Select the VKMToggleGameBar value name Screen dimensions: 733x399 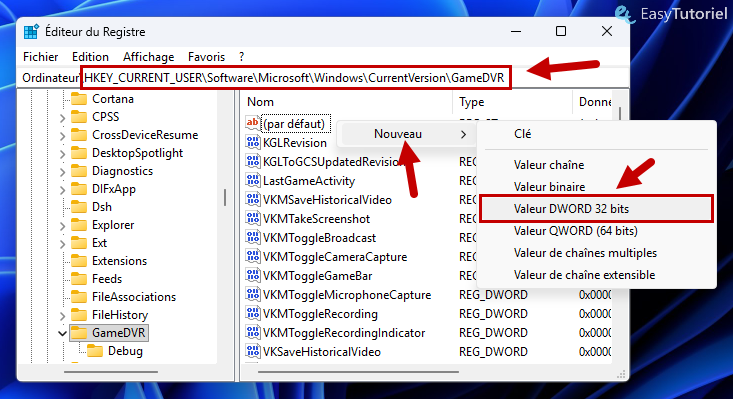[317, 276]
